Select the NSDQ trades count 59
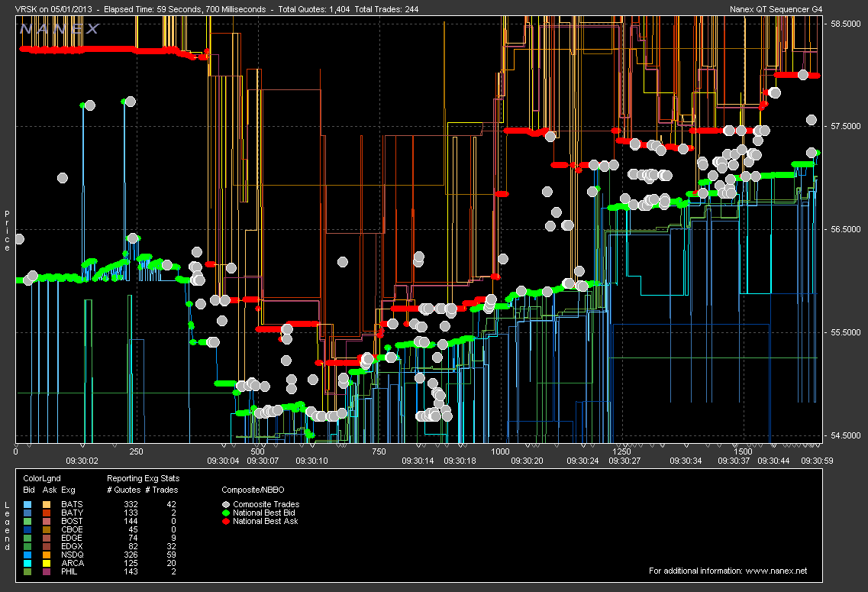This screenshot has width=868, height=592. pos(172,555)
